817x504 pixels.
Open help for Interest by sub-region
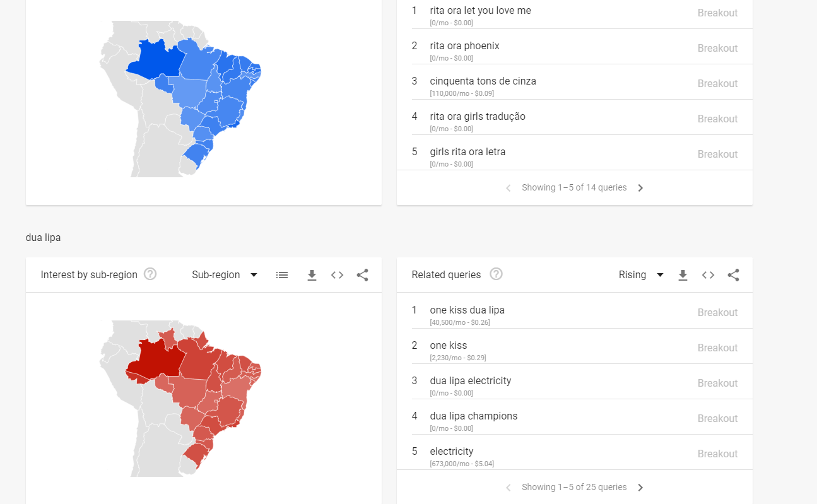pyautogui.click(x=150, y=274)
